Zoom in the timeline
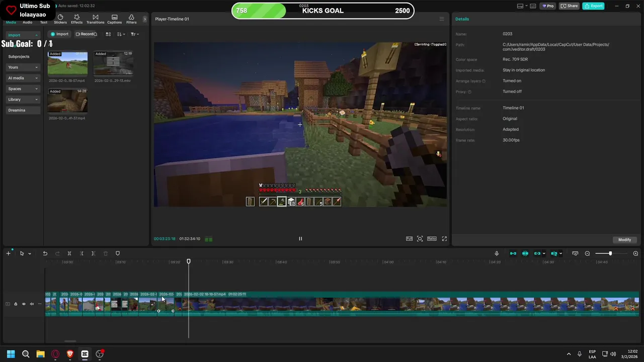The width and height of the screenshot is (644, 362). point(635,253)
